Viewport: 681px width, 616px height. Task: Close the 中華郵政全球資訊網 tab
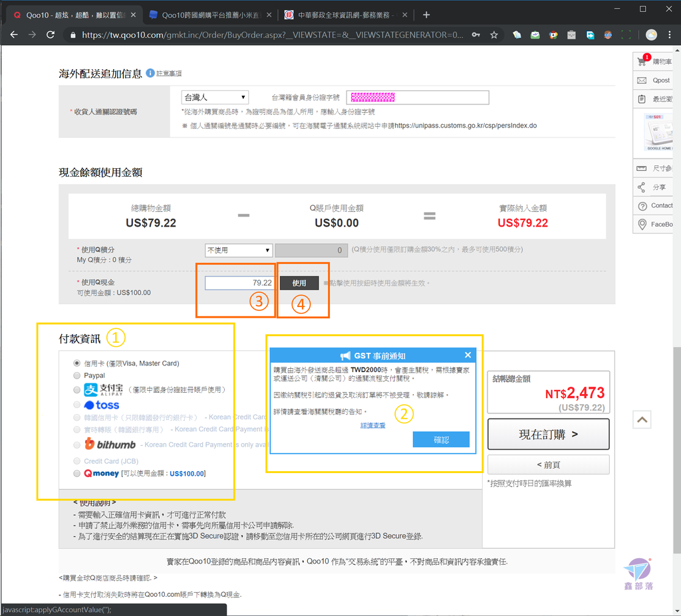(x=405, y=15)
